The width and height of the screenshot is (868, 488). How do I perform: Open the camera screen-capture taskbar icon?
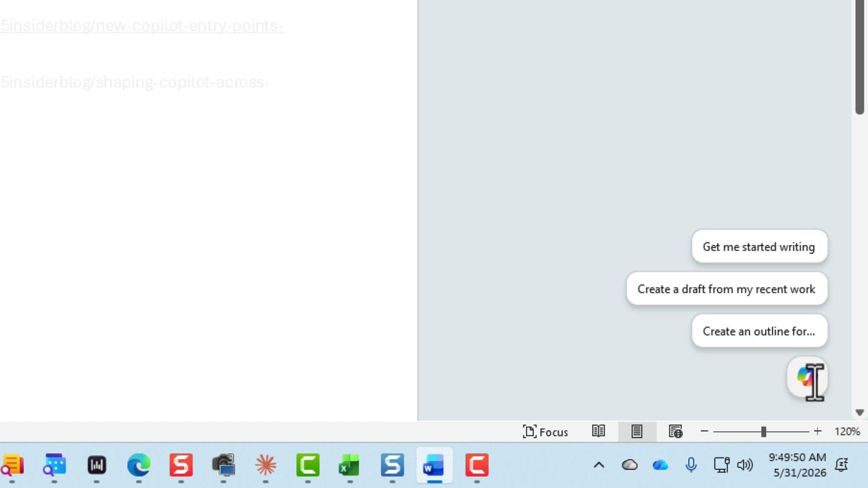pyautogui.click(x=224, y=465)
